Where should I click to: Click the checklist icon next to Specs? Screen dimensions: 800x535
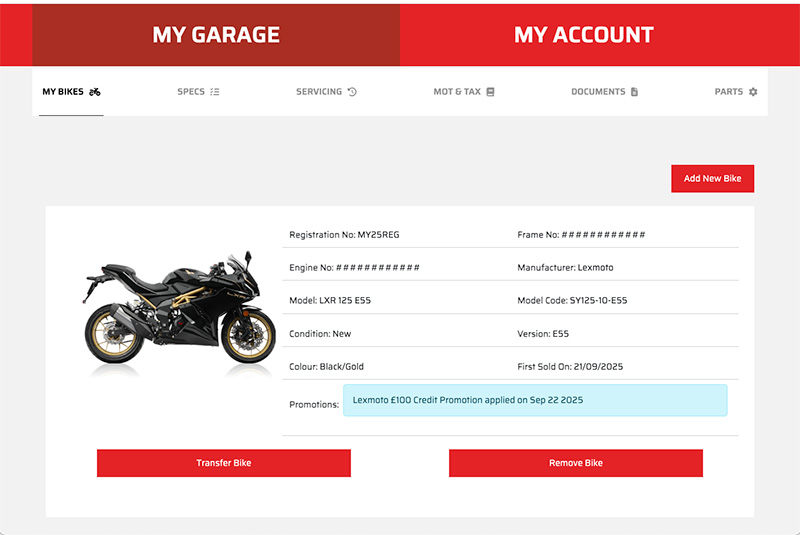click(215, 92)
